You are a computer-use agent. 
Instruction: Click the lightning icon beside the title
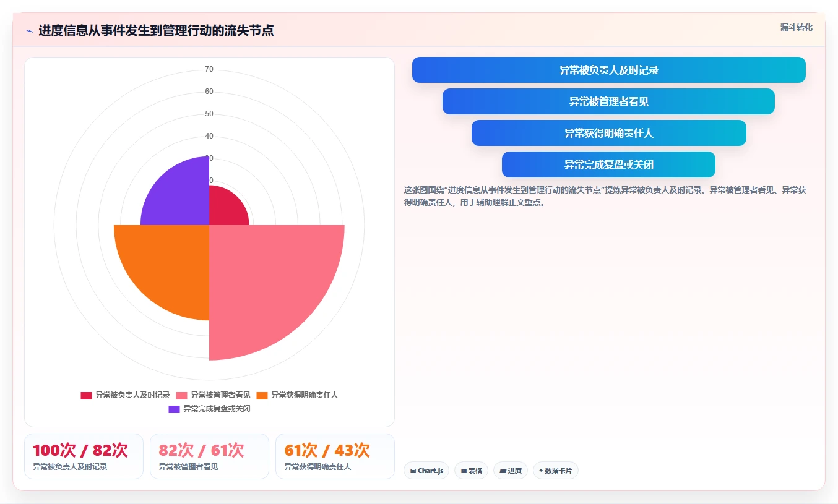pos(29,31)
